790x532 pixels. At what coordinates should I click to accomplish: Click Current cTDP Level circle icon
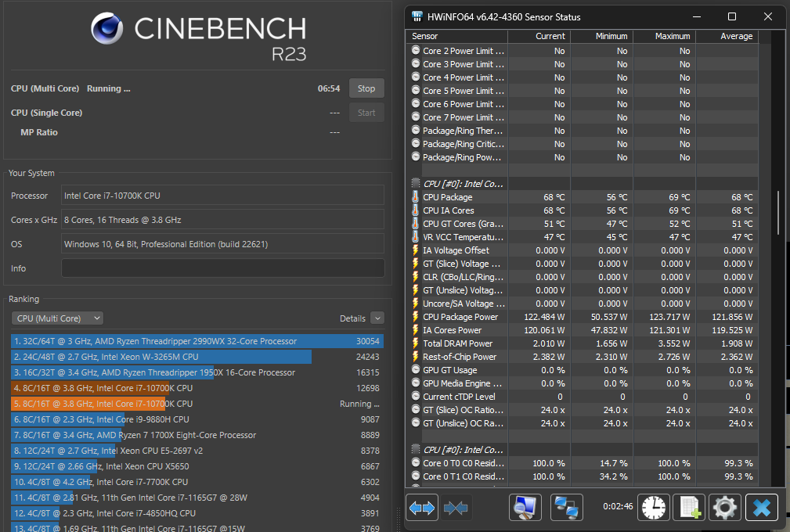(x=416, y=396)
